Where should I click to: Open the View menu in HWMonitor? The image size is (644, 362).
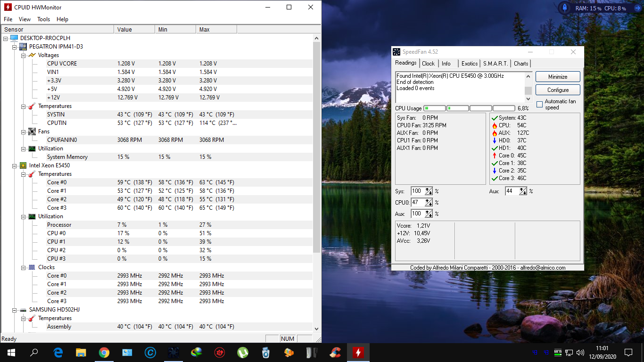click(x=25, y=19)
